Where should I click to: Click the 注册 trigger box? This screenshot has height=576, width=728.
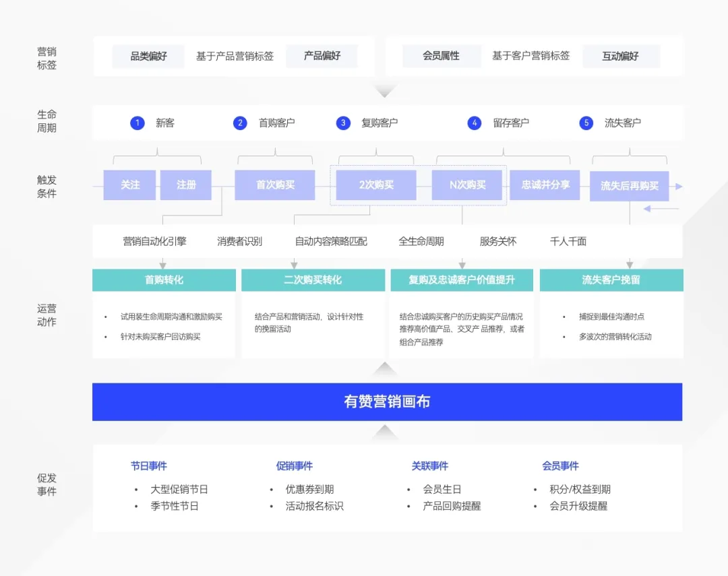pyautogui.click(x=186, y=185)
